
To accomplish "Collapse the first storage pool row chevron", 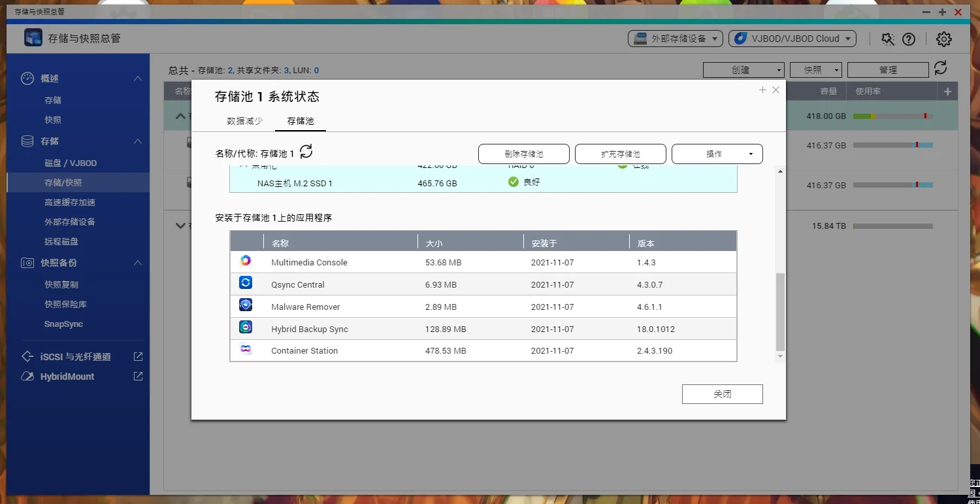I will [x=180, y=116].
